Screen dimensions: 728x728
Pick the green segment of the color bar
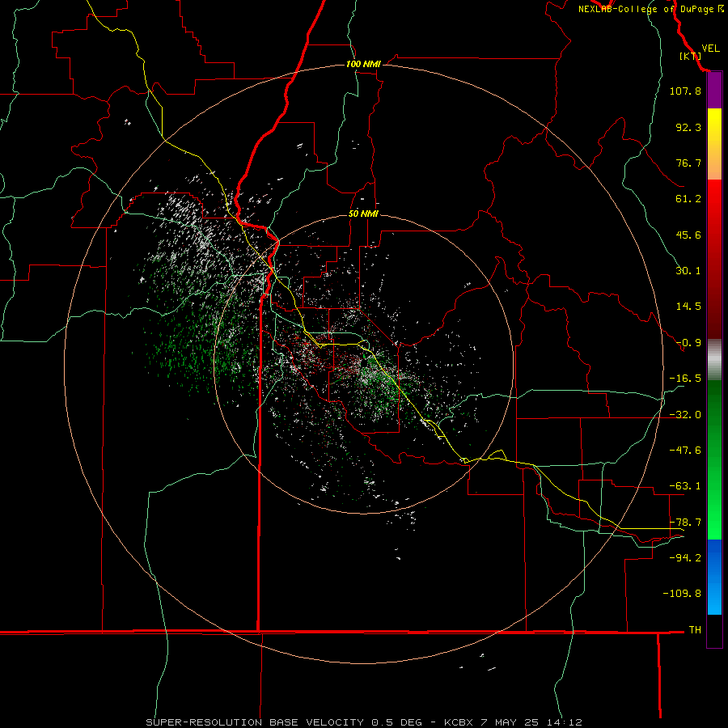(714, 459)
